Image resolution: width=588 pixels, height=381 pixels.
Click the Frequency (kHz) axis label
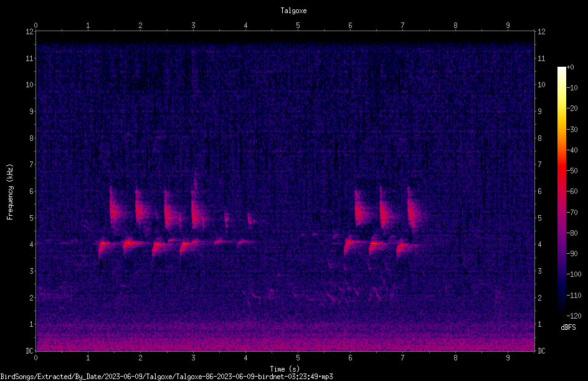tap(10, 192)
